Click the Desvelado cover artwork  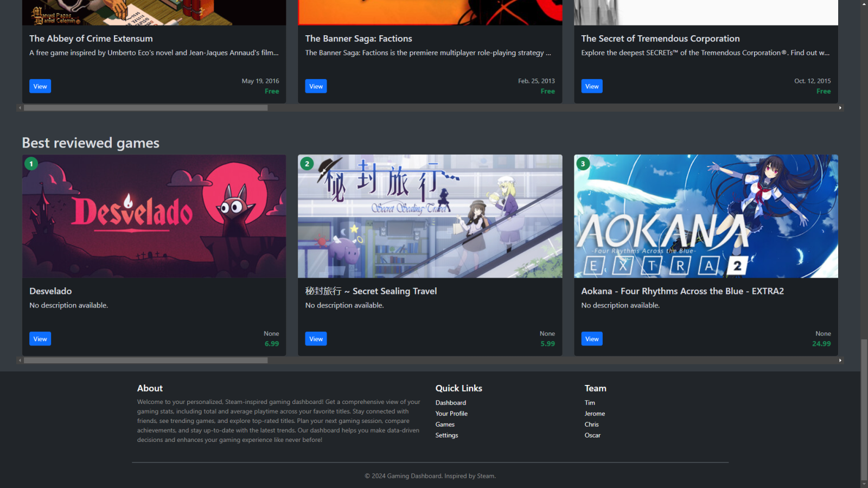(x=154, y=216)
